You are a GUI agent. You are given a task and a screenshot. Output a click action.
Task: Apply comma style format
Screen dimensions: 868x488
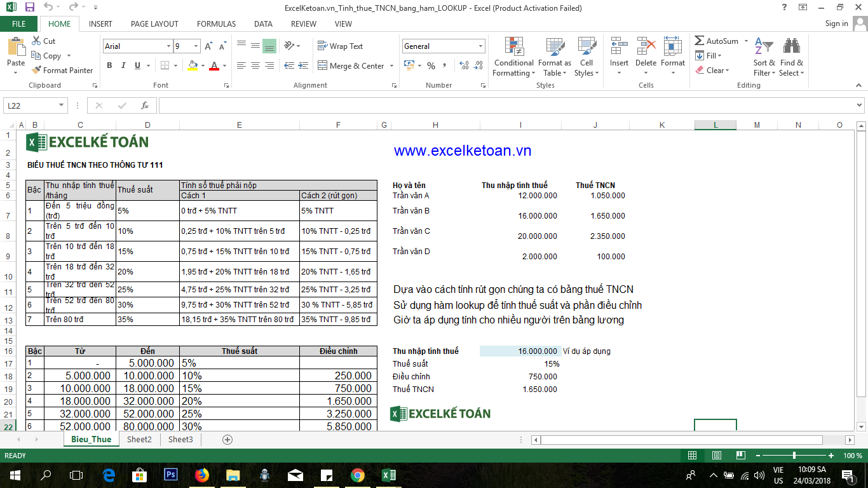(444, 66)
